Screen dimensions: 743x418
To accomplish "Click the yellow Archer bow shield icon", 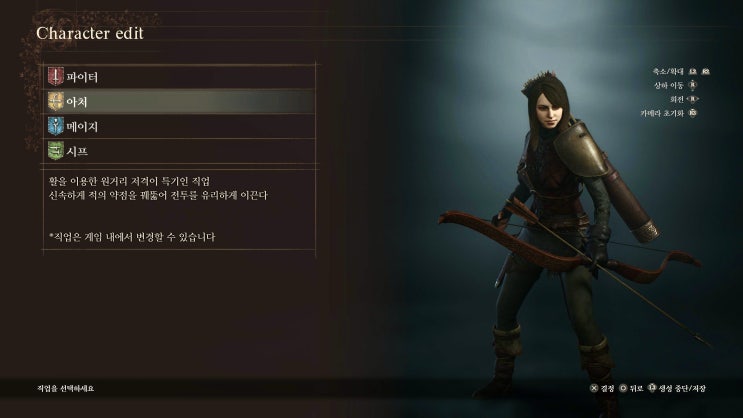I will 55,101.
